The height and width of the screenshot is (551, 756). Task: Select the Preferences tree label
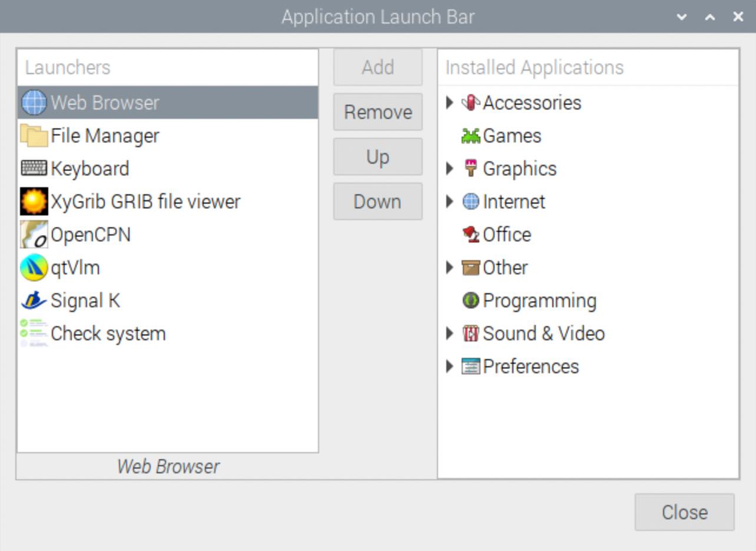click(x=531, y=366)
